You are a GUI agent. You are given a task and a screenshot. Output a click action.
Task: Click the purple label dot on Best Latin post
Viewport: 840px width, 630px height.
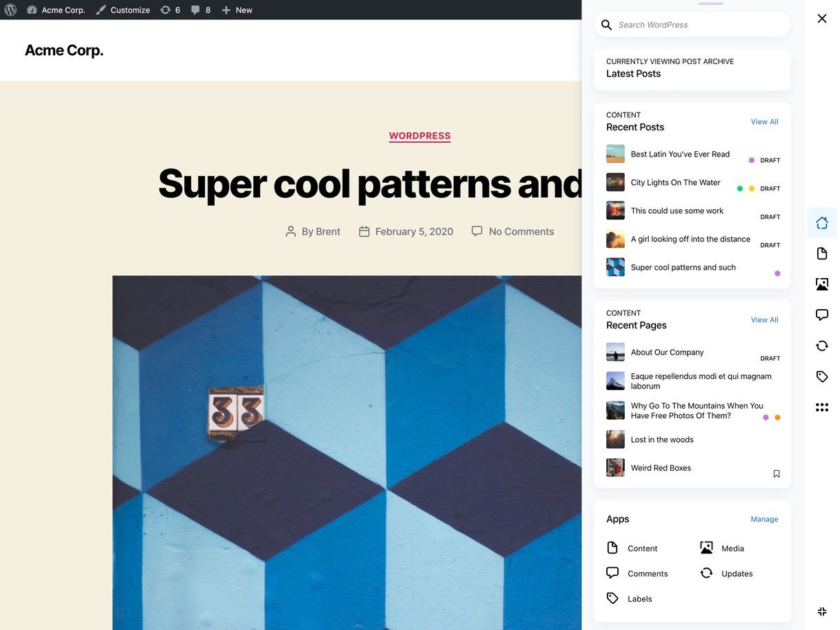click(x=752, y=160)
